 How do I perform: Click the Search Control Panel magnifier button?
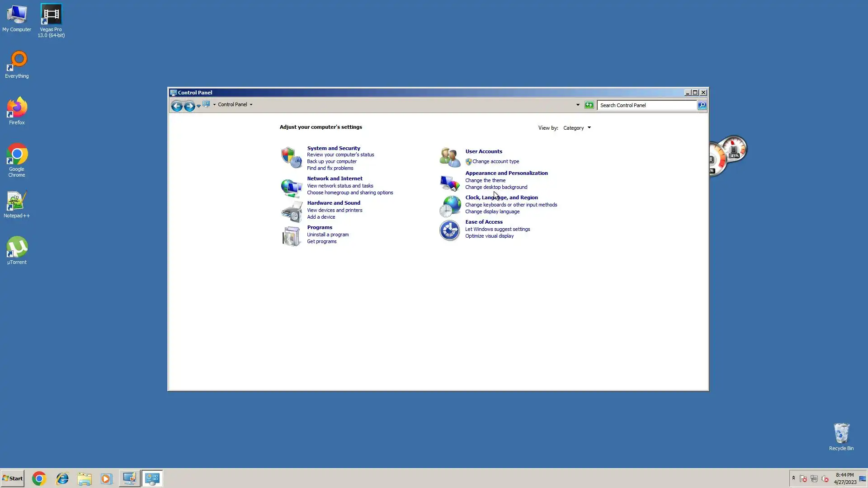tap(702, 105)
